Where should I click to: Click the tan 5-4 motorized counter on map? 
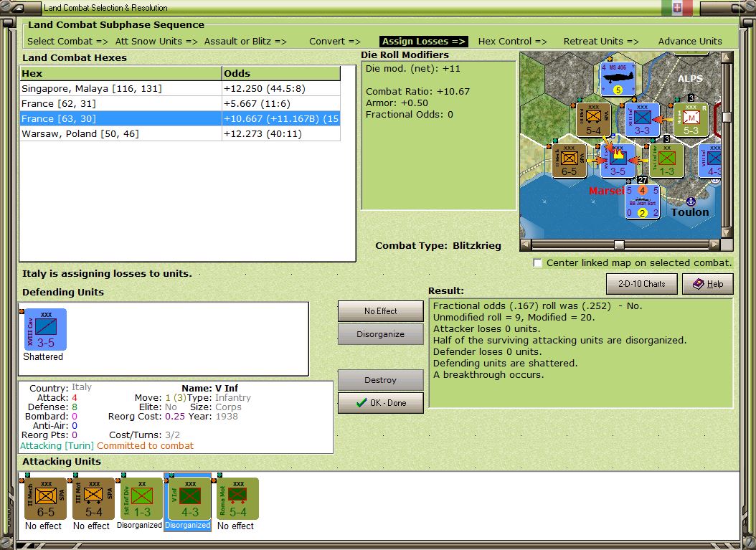pos(593,120)
